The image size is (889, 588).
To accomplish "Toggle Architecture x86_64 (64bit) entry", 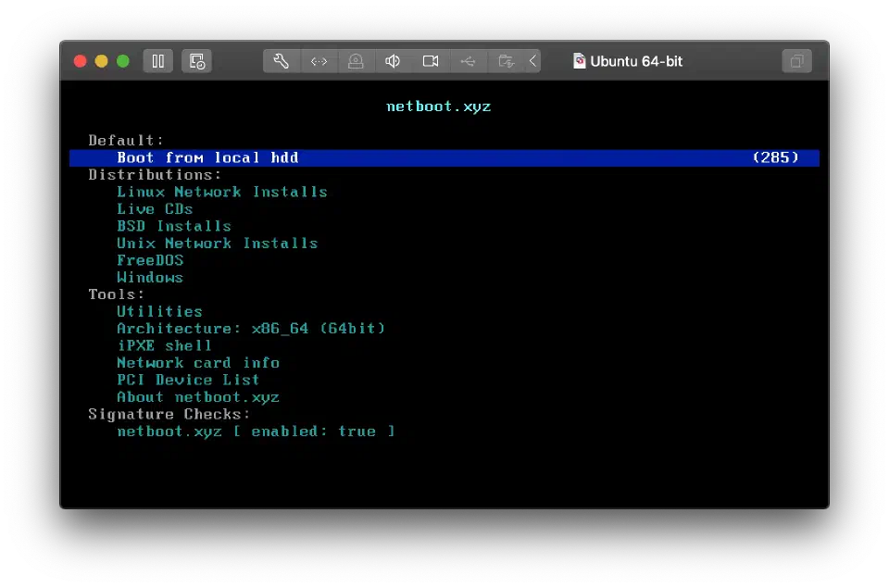I will tap(251, 329).
